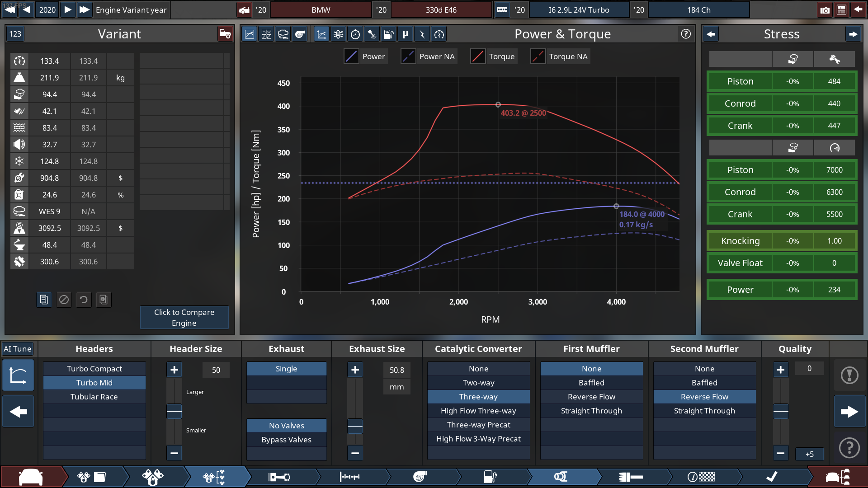Go to next step with right arrow
The width and height of the screenshot is (868, 488).
pyautogui.click(x=849, y=412)
